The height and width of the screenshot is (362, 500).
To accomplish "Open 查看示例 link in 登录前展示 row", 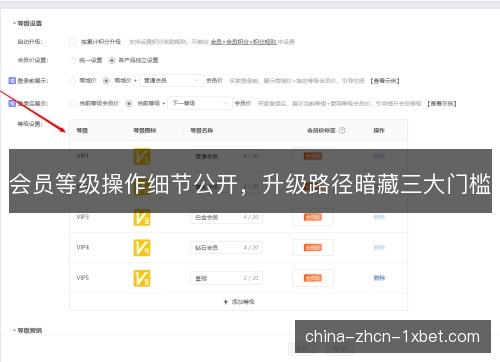I will click(x=385, y=81).
